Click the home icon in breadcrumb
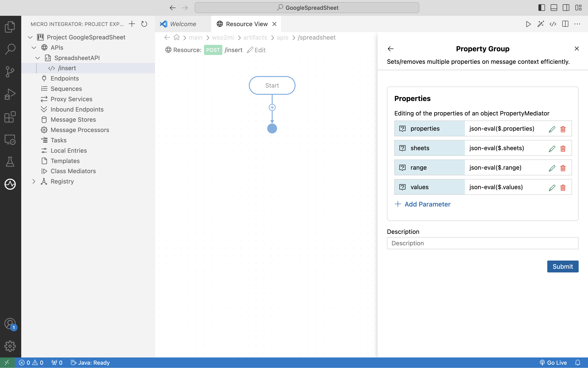Image resolution: width=588 pixels, height=368 pixels. tap(177, 37)
